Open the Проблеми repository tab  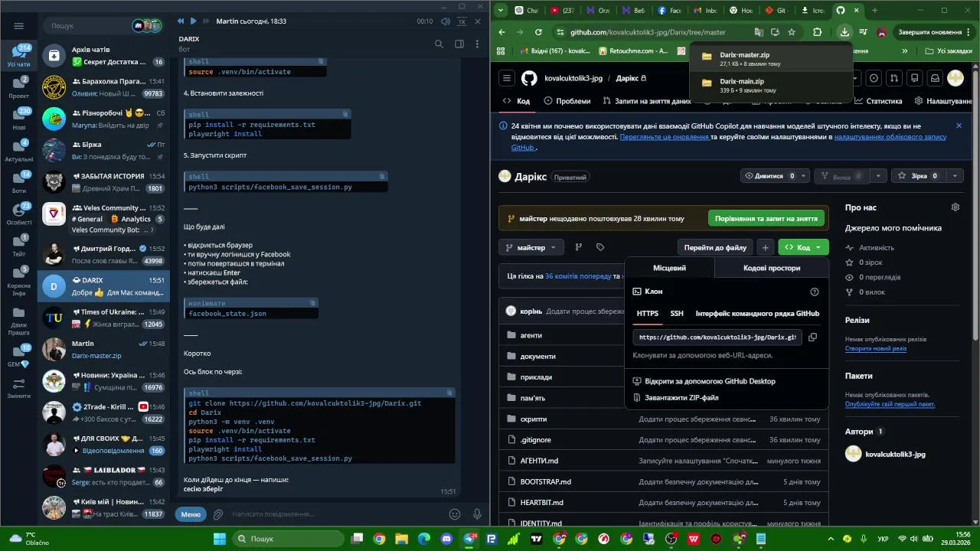click(x=567, y=101)
